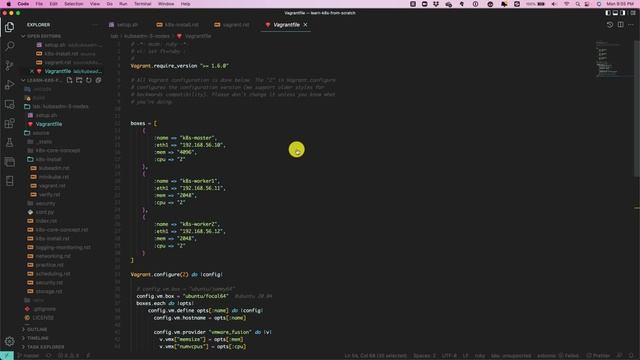Open the Extensions view
Screen dimensions: 640x360
point(9,123)
